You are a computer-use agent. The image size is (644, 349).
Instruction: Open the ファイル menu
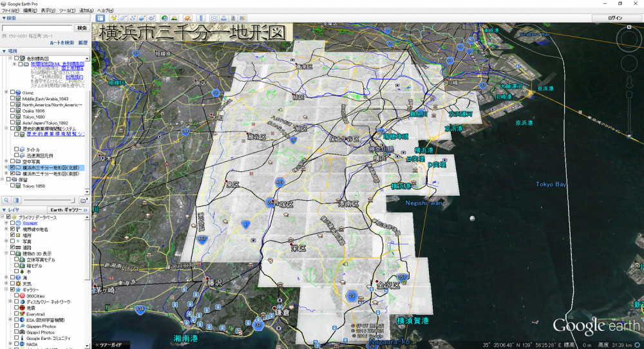tap(10, 11)
